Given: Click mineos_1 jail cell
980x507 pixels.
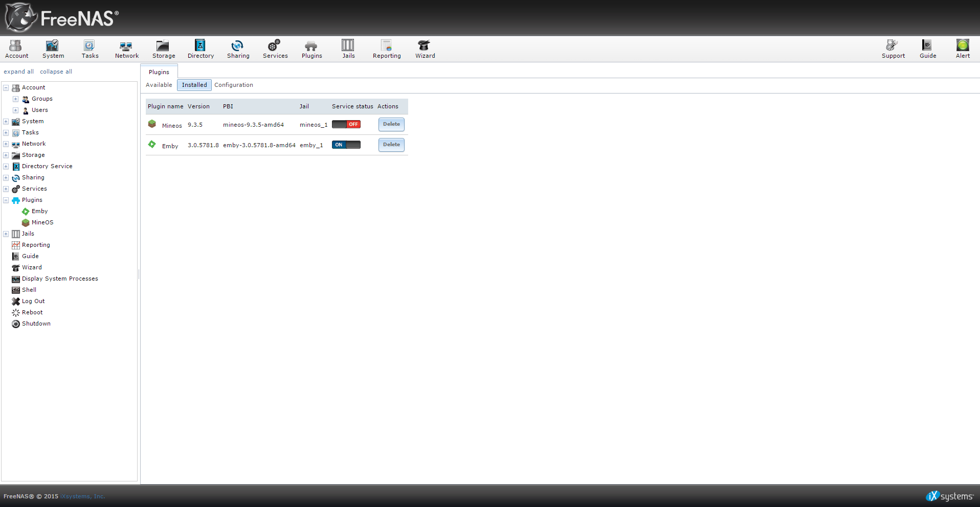Looking at the screenshot, I should click(314, 125).
